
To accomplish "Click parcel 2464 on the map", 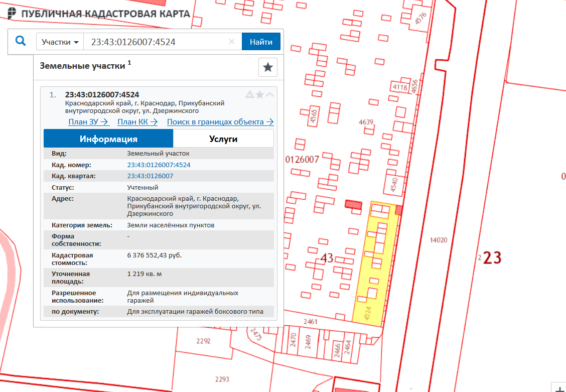I will pyautogui.click(x=348, y=347).
